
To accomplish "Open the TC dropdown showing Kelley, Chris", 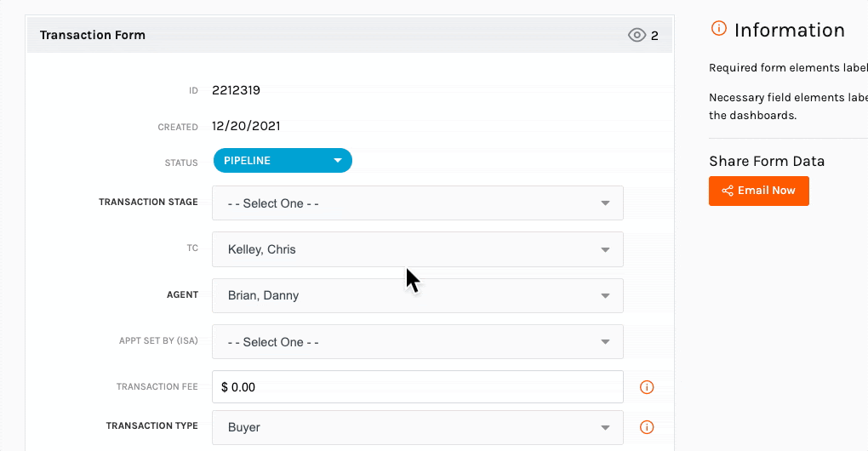I will point(417,249).
